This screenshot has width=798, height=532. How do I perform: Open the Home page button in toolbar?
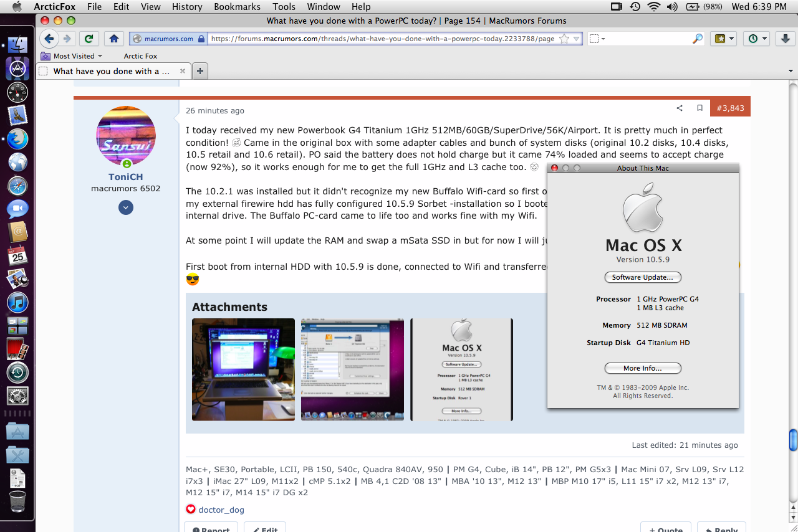click(113, 39)
